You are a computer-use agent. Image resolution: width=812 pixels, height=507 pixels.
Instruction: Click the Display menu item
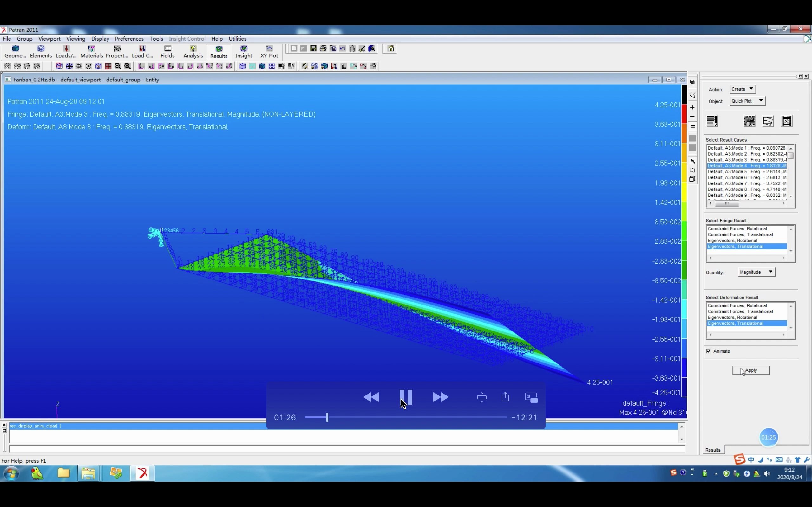tap(99, 39)
